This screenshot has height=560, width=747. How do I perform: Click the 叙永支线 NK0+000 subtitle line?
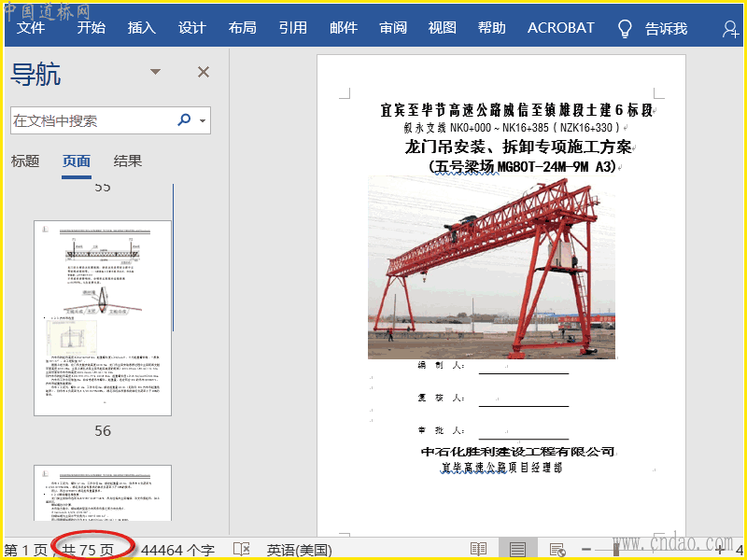pyautogui.click(x=512, y=127)
